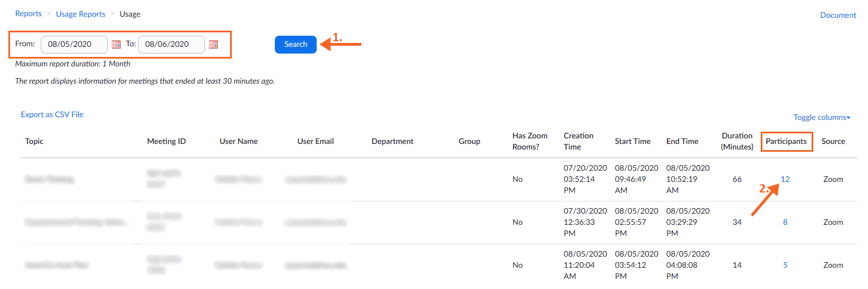Click the Meeting ID column header

point(166,141)
